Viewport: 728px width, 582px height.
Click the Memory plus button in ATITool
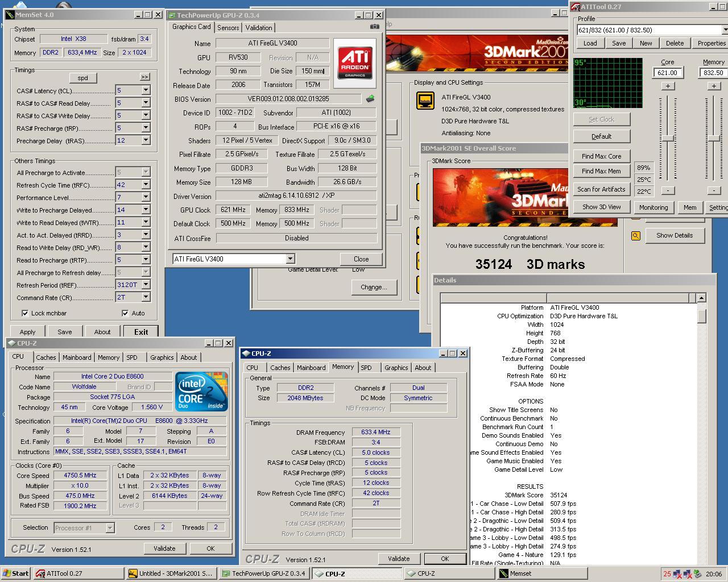pyautogui.click(x=713, y=86)
